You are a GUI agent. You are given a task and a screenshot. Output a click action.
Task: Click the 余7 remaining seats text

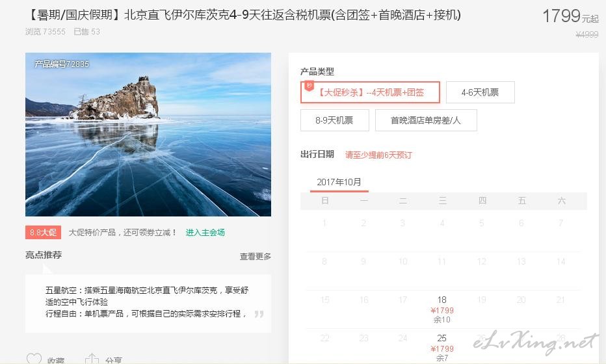point(441,357)
